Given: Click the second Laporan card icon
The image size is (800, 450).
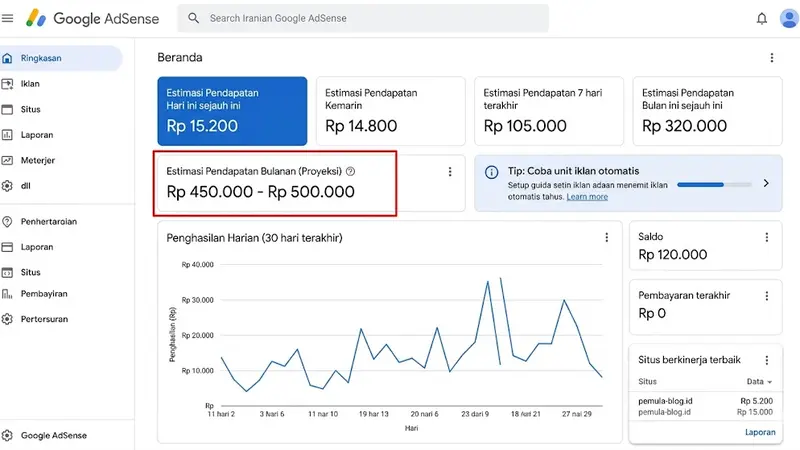Looking at the screenshot, I should 7,247.
